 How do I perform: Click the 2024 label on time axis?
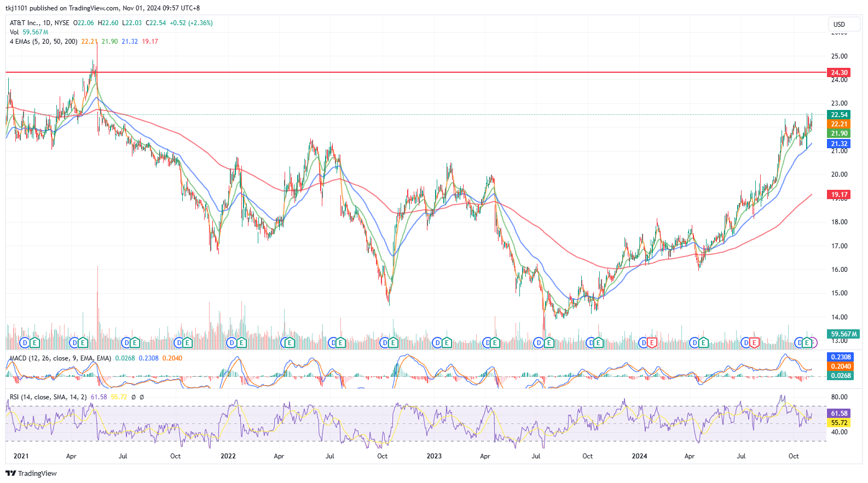(x=639, y=456)
